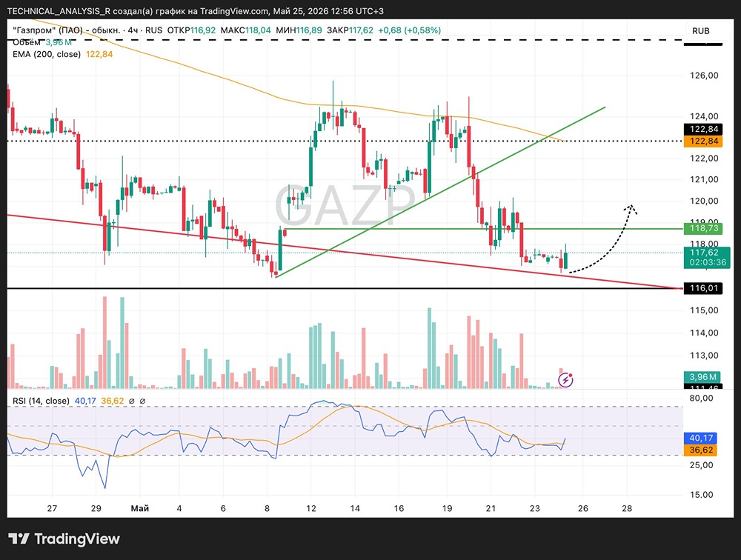Click the МАКС value 118,04

click(258, 30)
